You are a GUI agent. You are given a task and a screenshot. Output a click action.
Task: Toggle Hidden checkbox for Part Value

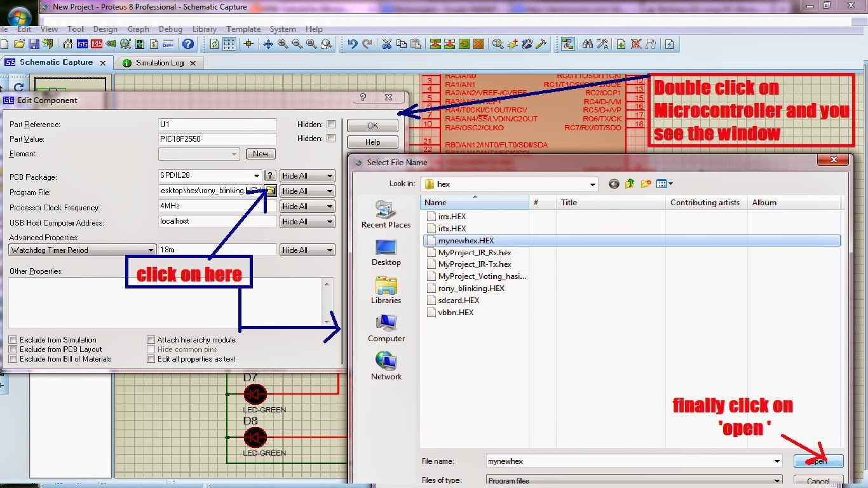[x=331, y=139]
